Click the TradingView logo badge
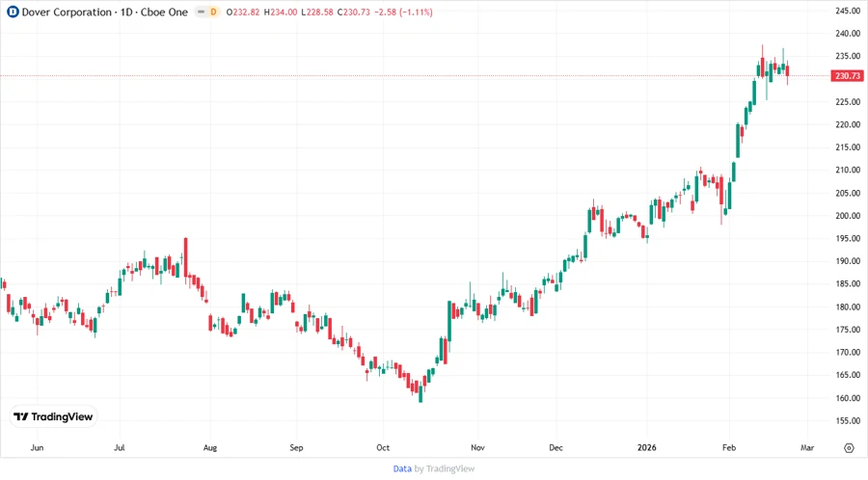 (x=53, y=416)
